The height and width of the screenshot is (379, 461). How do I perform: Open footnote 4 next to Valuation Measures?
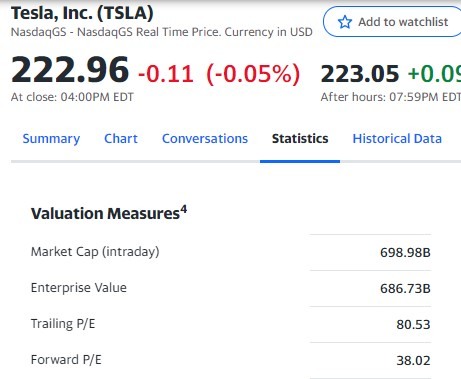pyautogui.click(x=184, y=210)
